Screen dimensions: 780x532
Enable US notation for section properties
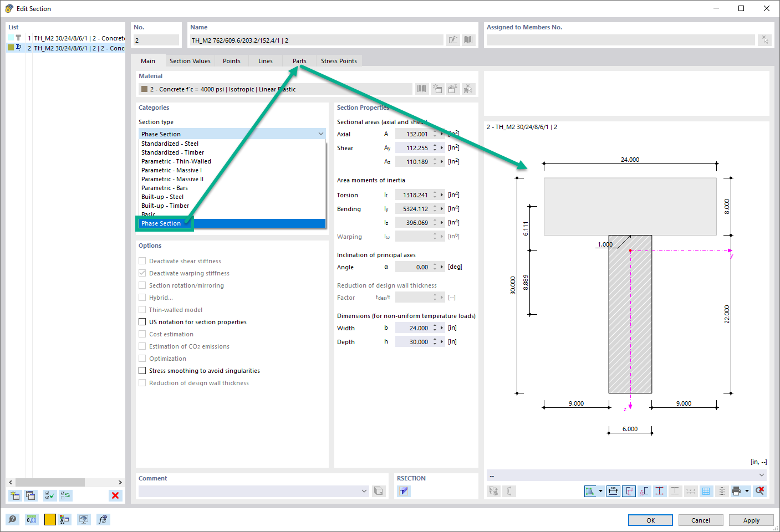pyautogui.click(x=142, y=321)
